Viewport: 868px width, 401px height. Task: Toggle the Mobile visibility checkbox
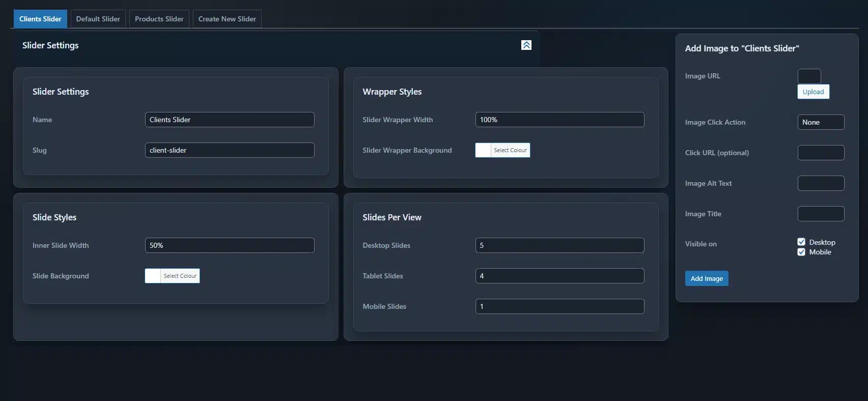(801, 252)
